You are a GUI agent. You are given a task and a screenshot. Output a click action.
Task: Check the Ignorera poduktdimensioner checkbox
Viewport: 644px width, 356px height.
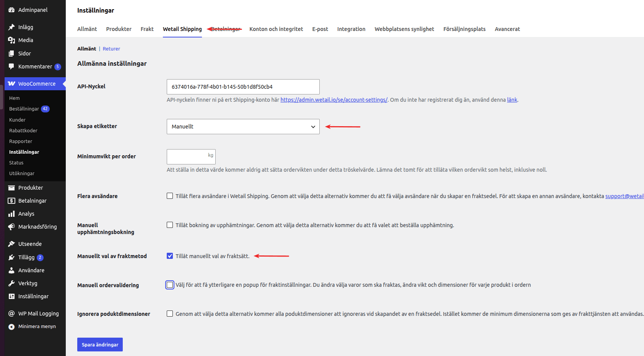170,314
